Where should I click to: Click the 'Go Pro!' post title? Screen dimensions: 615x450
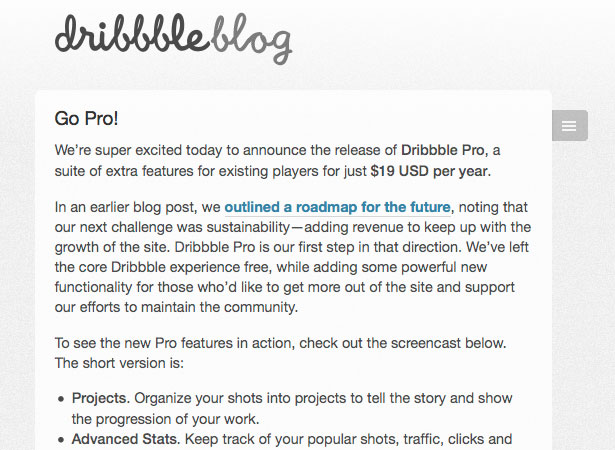click(86, 118)
